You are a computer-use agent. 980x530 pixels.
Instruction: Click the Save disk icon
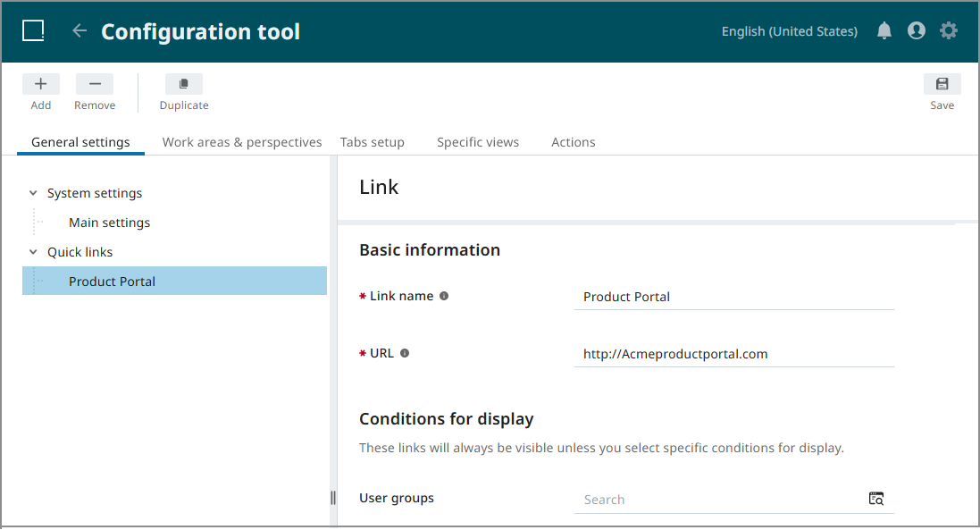tap(942, 84)
